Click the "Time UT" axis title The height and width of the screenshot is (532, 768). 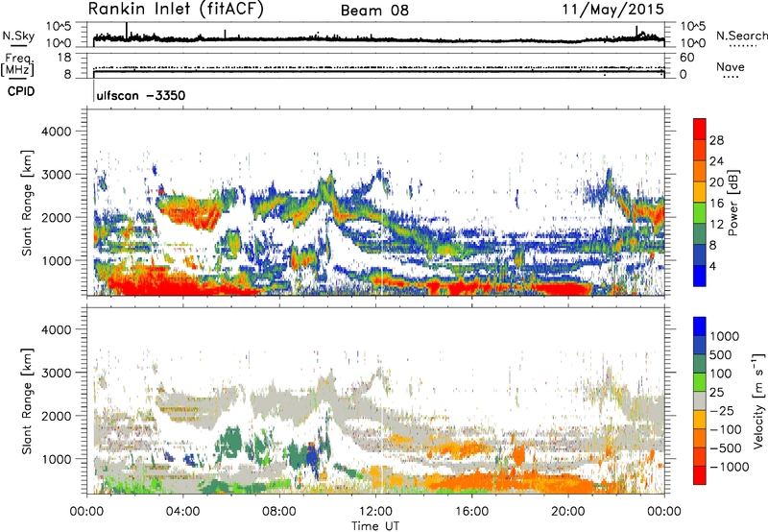click(375, 526)
